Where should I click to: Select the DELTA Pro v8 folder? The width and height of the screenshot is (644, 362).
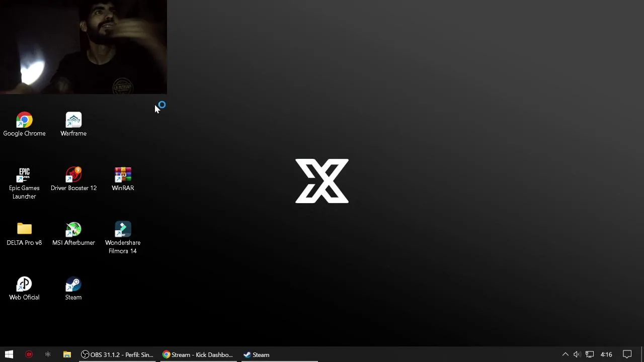pyautogui.click(x=24, y=234)
